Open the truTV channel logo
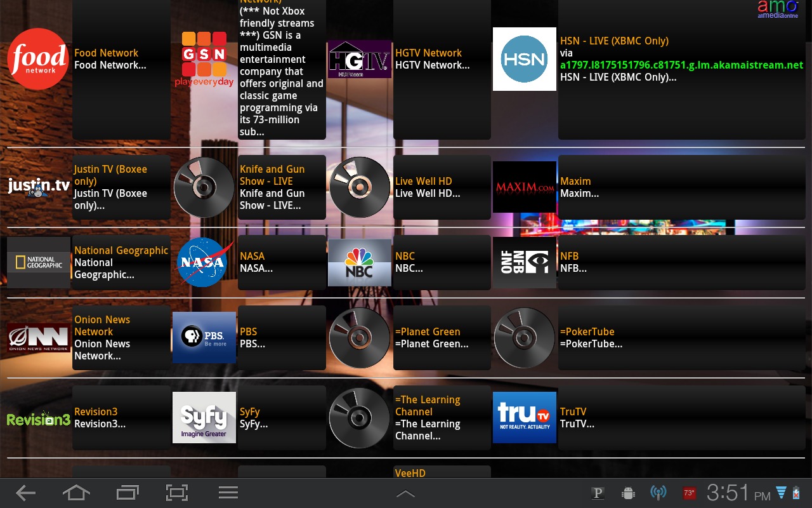Image resolution: width=812 pixels, height=508 pixels. [x=524, y=417]
